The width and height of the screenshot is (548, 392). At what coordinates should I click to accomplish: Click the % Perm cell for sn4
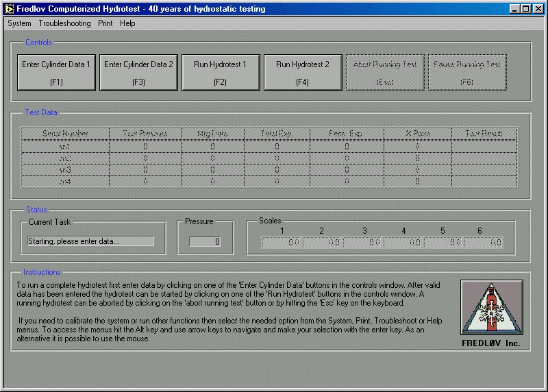(418, 182)
